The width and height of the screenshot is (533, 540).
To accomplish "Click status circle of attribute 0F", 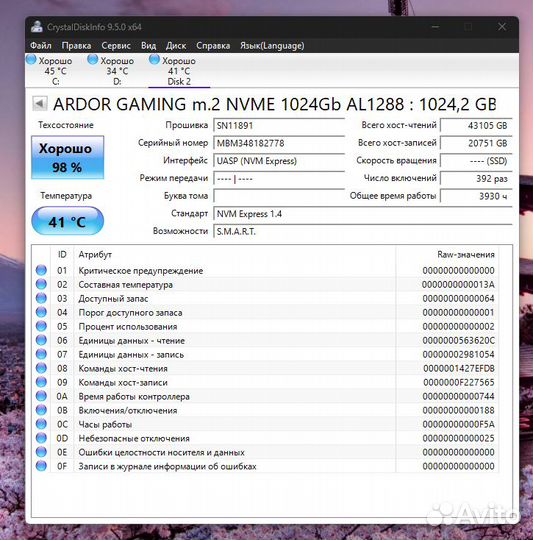I will click(41, 466).
